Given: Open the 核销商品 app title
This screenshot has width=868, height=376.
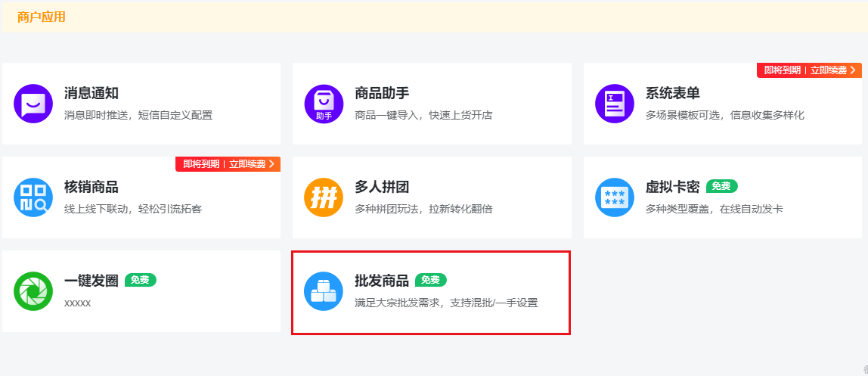Looking at the screenshot, I should 91,187.
